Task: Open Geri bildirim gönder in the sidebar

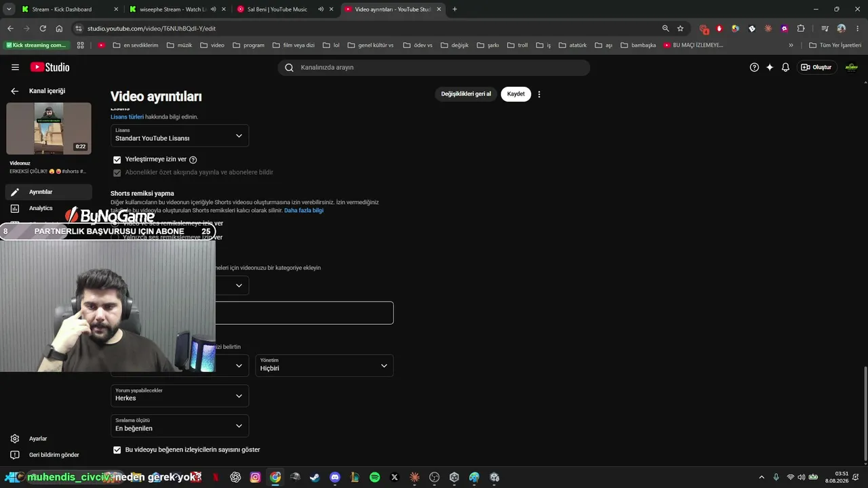Action: 47,455
